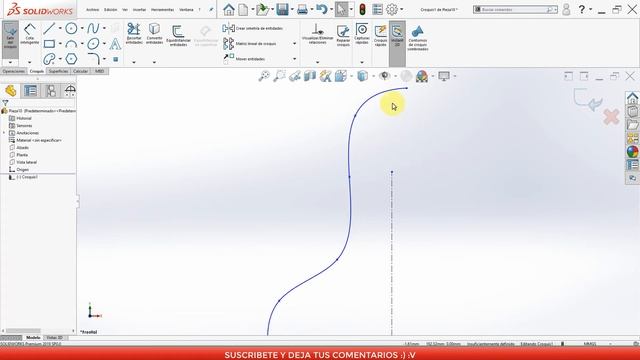
Task: Expand Visualizar/Eliminar relaciones dropdown arrow
Action: coord(318,62)
